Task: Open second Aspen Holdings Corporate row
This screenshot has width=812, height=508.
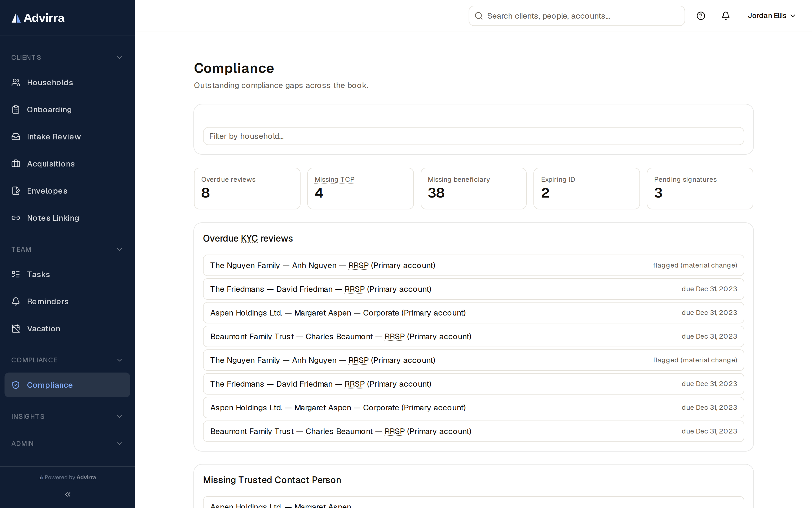Action: 473,408
